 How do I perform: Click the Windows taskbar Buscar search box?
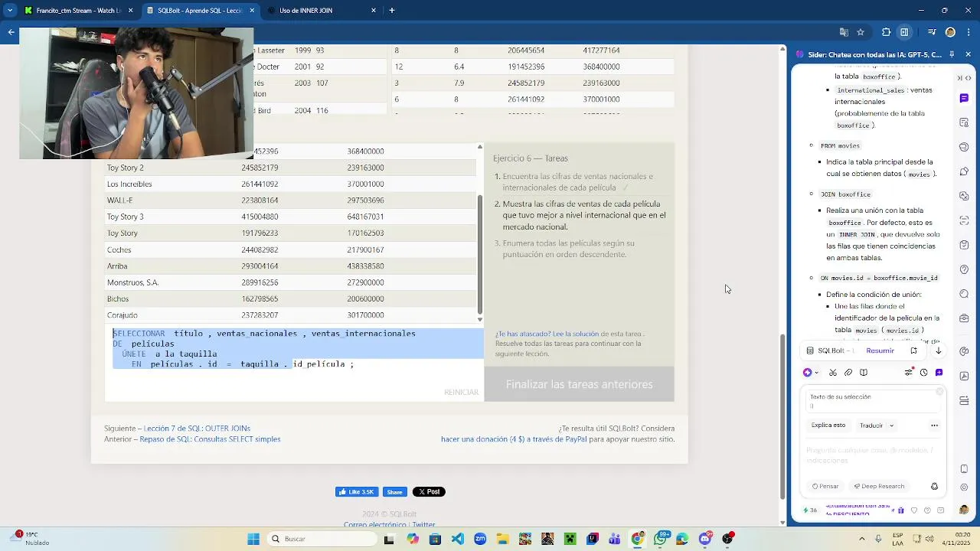pyautogui.click(x=322, y=539)
